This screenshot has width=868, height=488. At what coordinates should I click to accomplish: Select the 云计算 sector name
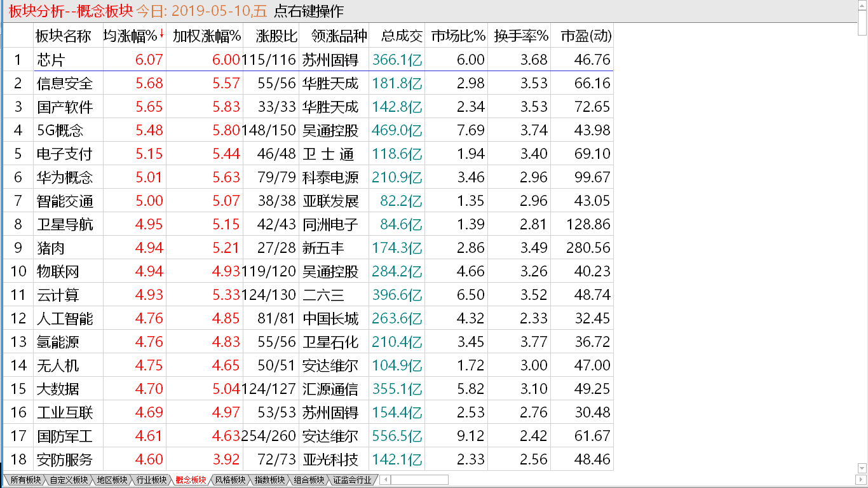tap(58, 295)
